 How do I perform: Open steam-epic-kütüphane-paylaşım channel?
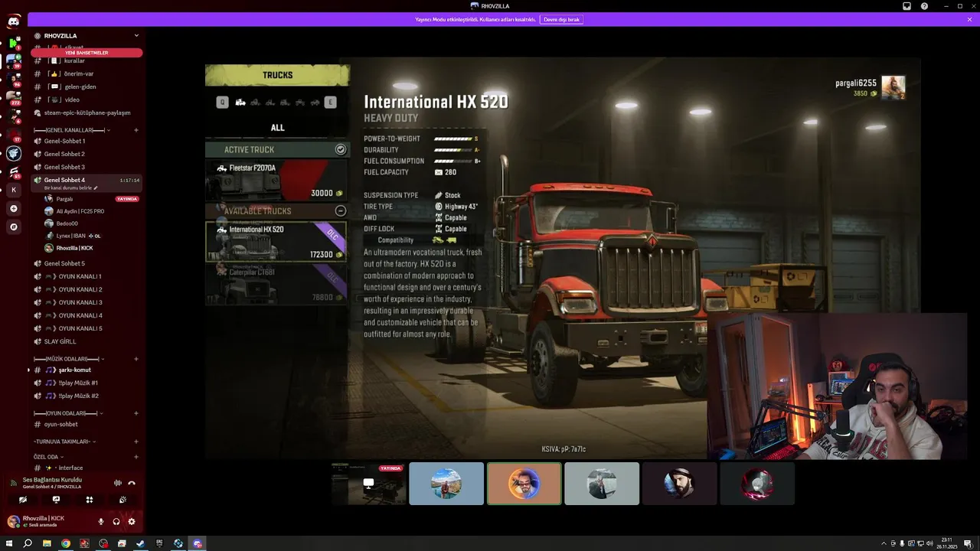[87, 112]
